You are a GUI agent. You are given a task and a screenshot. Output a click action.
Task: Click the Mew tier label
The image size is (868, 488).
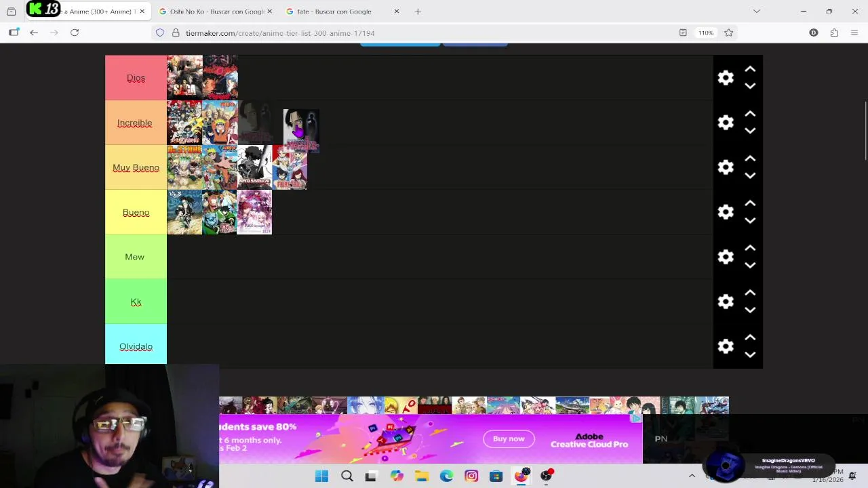pyautogui.click(x=134, y=257)
